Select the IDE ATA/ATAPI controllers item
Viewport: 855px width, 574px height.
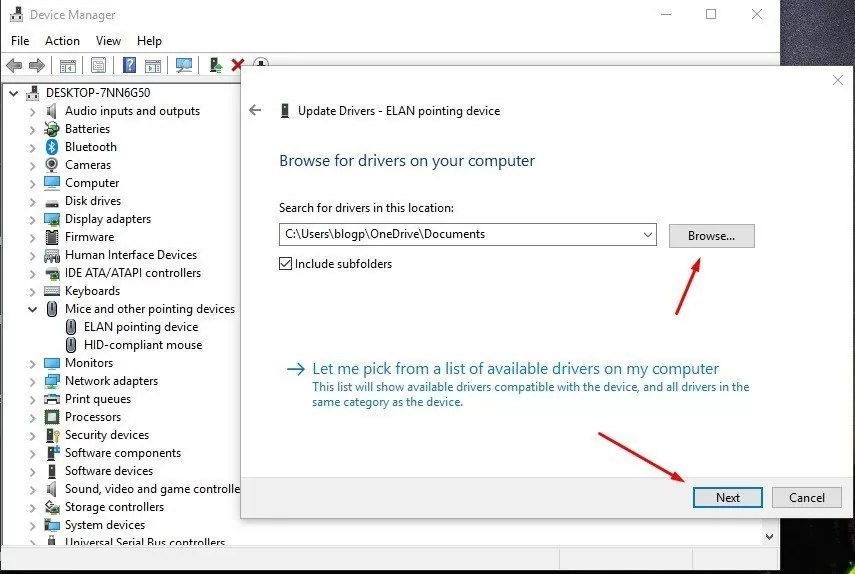coord(133,273)
